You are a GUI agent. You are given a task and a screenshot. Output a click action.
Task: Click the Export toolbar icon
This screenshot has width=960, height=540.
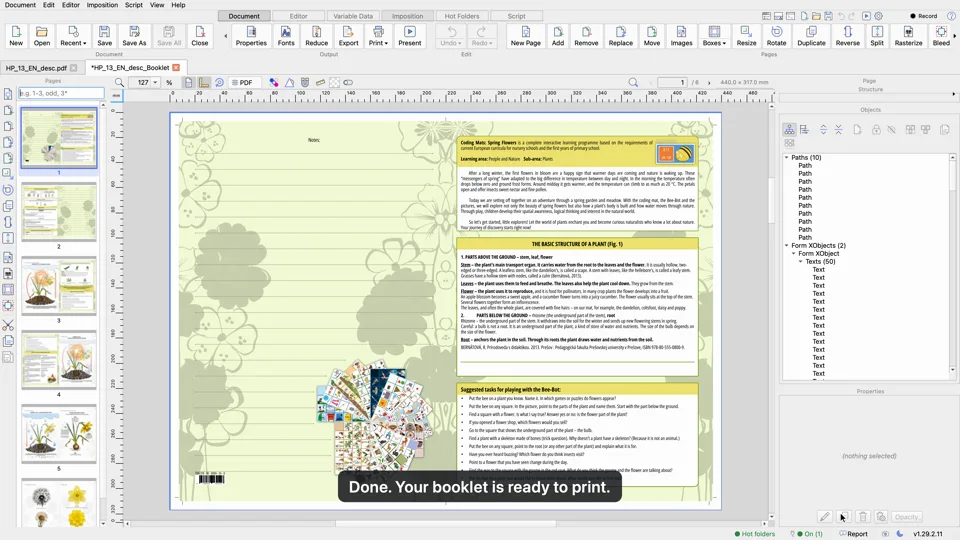pos(348,36)
